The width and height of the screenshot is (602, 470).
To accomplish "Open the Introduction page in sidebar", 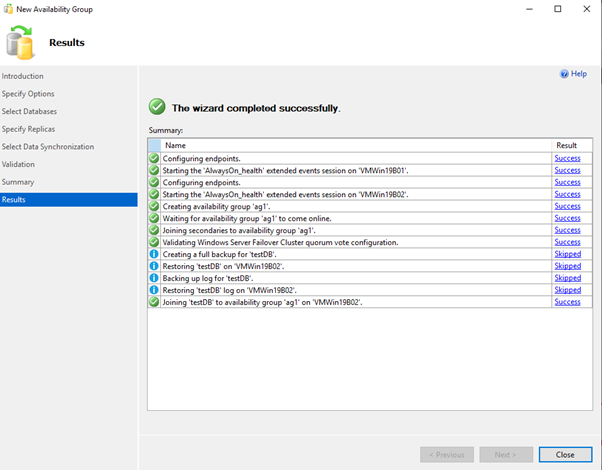I will pos(22,76).
